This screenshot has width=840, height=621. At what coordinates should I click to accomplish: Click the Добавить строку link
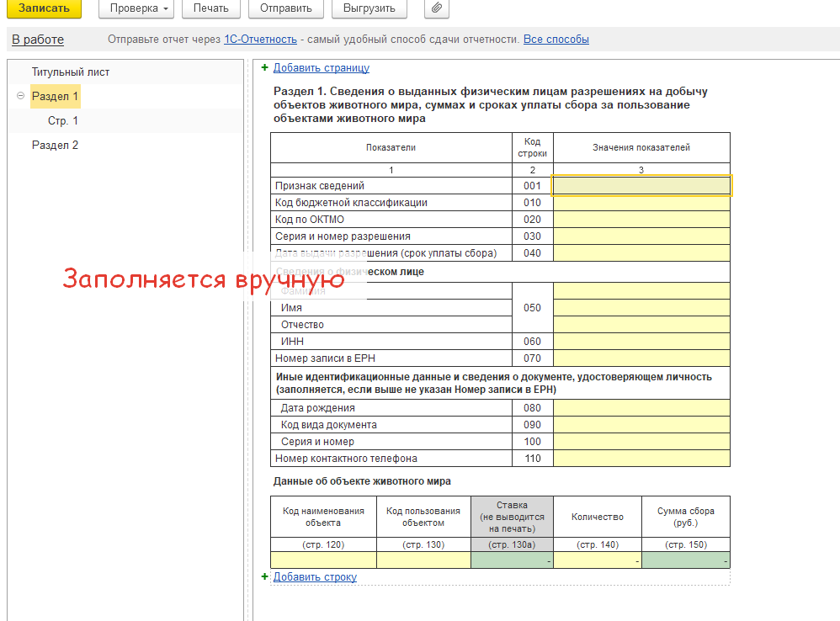point(315,577)
